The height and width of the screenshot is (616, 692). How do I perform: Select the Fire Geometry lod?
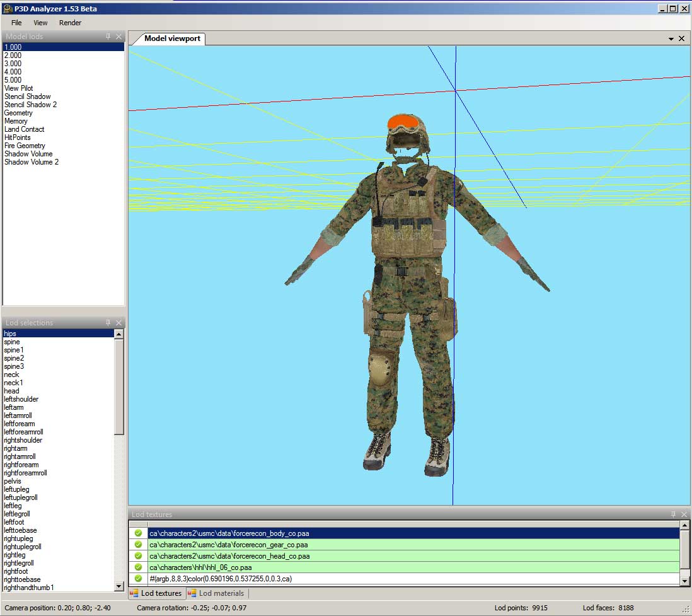click(25, 146)
